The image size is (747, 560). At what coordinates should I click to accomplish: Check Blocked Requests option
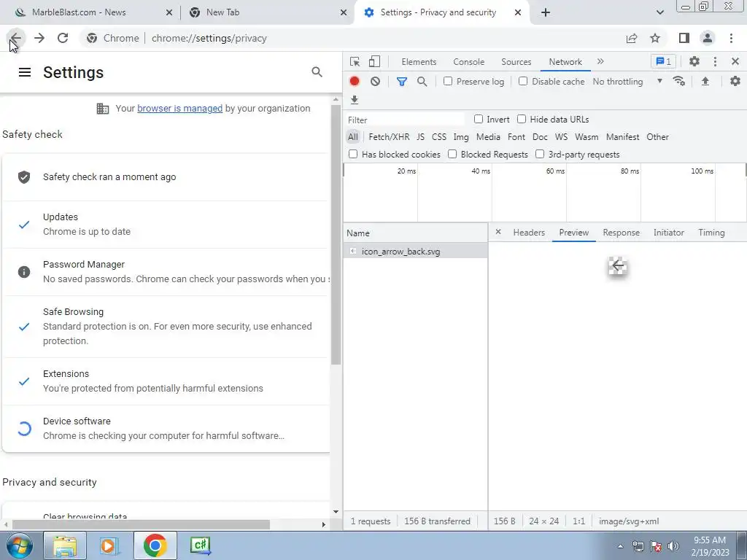[452, 155]
